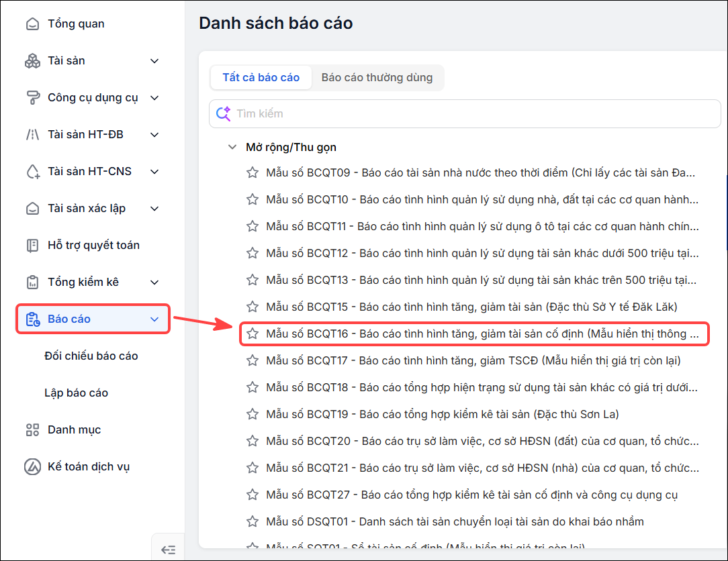Click the Hỗ trợ quyết toán book icon
The height and width of the screenshot is (561, 728).
click(32, 245)
